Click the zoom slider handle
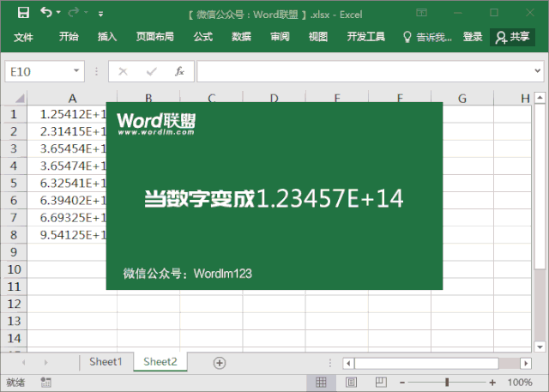The width and height of the screenshot is (549, 392). pos(447,383)
